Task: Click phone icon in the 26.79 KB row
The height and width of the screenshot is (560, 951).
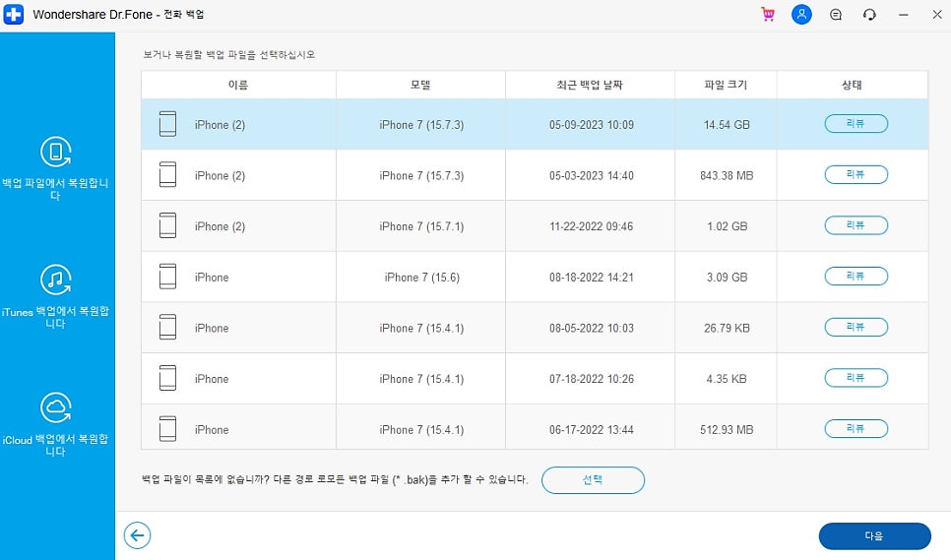Action: click(x=167, y=328)
